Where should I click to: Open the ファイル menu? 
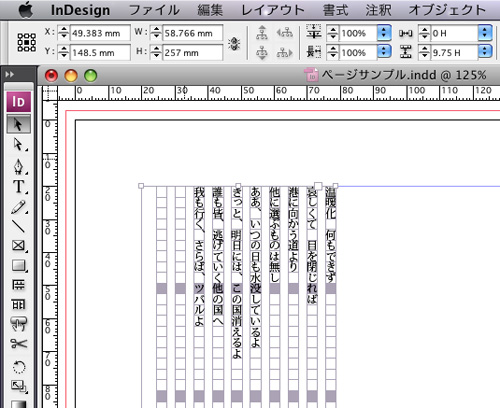pos(154,10)
